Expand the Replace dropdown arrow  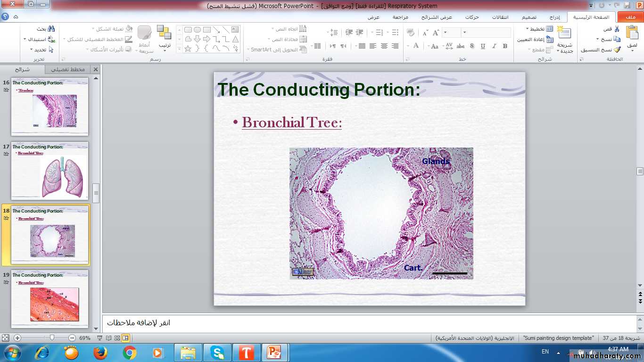(x=25, y=40)
